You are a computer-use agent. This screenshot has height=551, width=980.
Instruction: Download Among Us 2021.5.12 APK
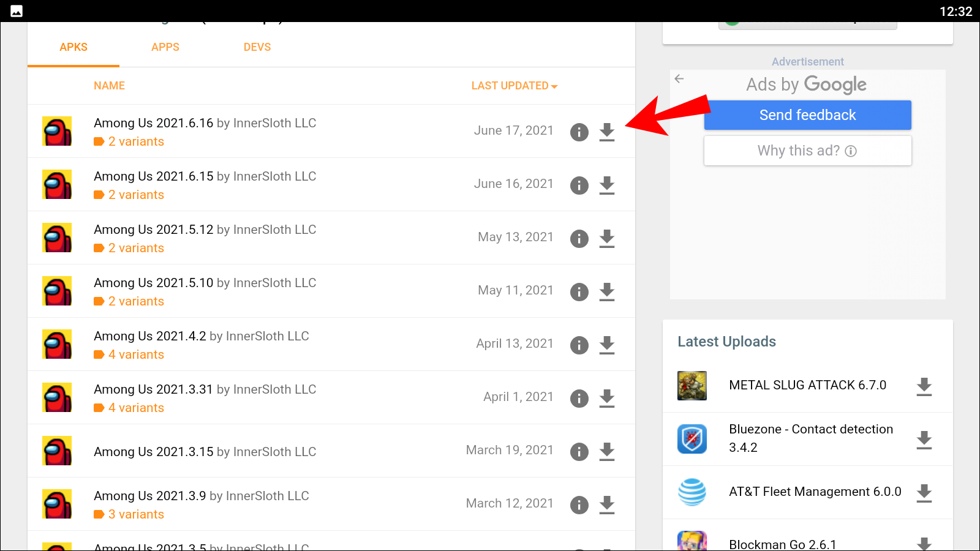coord(606,238)
